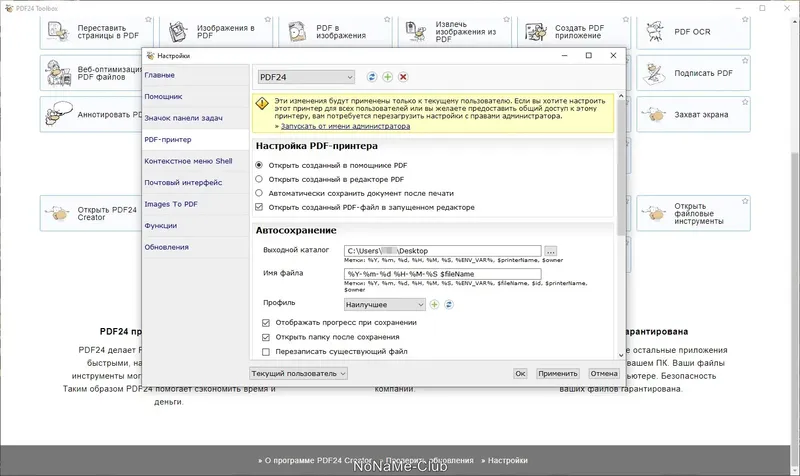Click the Настройки link in footer
Screen dimensions: 800x476
click(507, 460)
